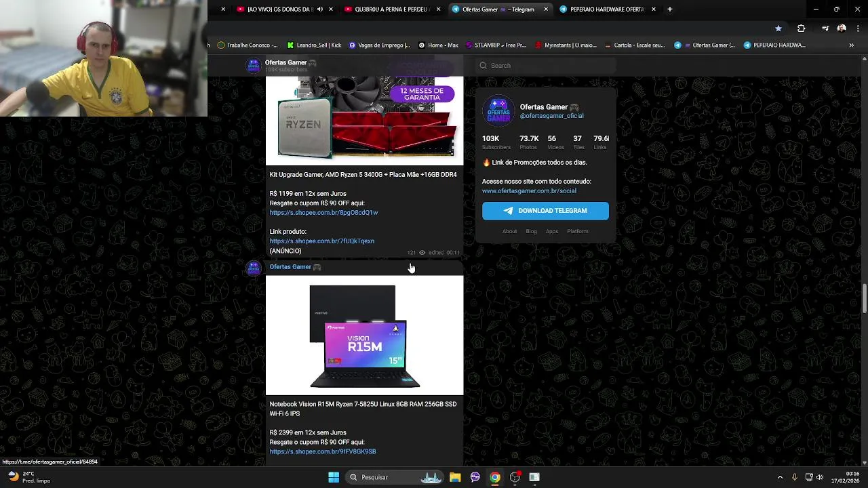Open the Shopee product link 7fUQkTqexn
Viewport: 868px width, 488px height.
321,241
